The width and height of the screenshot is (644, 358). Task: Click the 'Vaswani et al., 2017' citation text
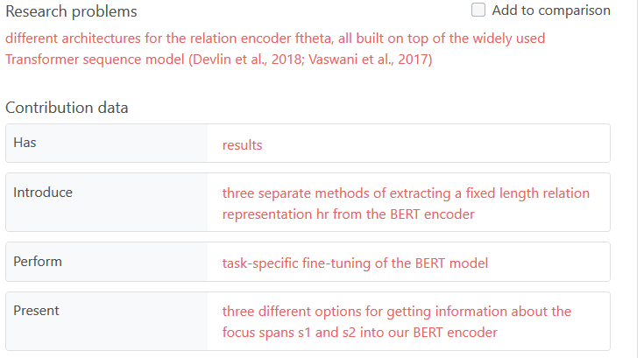[369, 60]
